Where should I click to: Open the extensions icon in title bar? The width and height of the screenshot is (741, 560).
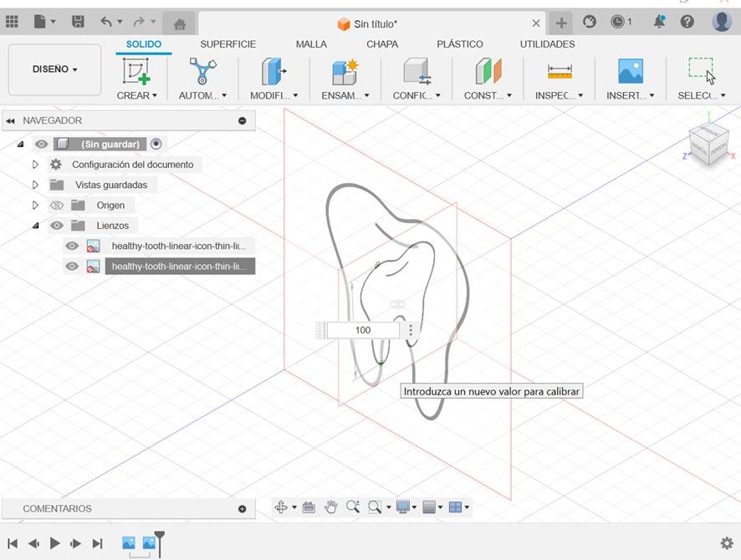[x=590, y=22]
